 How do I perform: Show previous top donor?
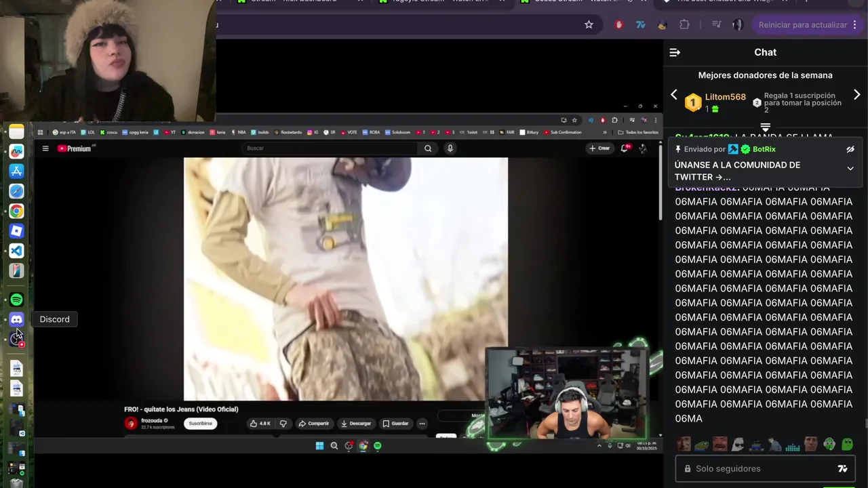674,95
